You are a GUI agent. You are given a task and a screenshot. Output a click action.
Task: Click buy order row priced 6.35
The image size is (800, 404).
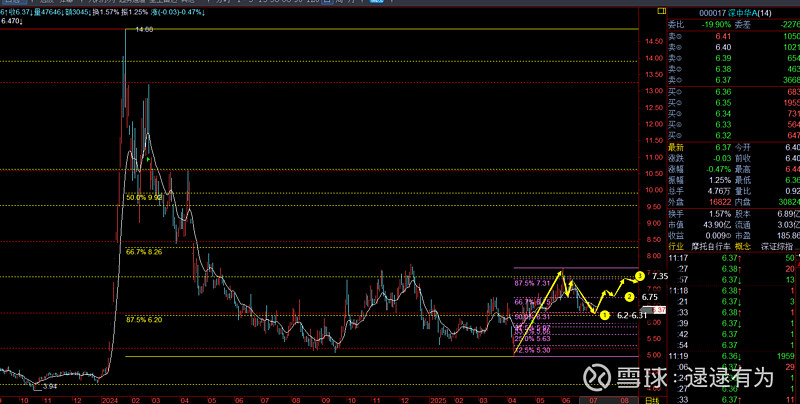(x=734, y=103)
